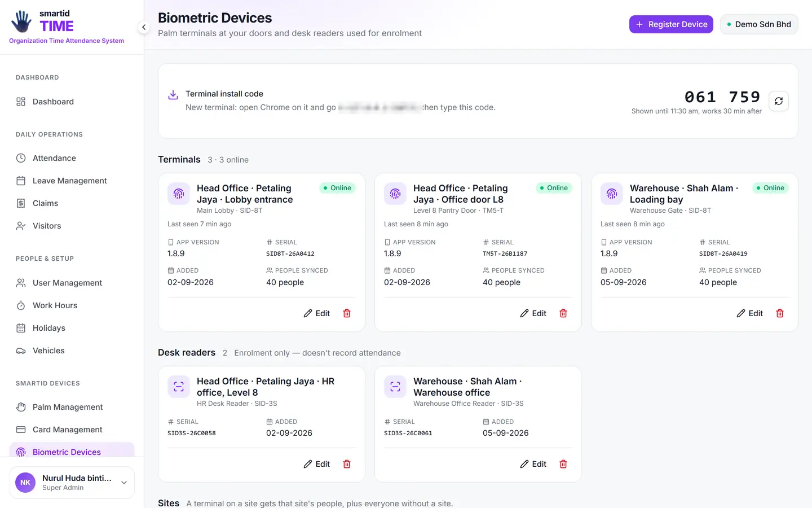Open the Demo Sdn Bhd organization selector

click(759, 24)
